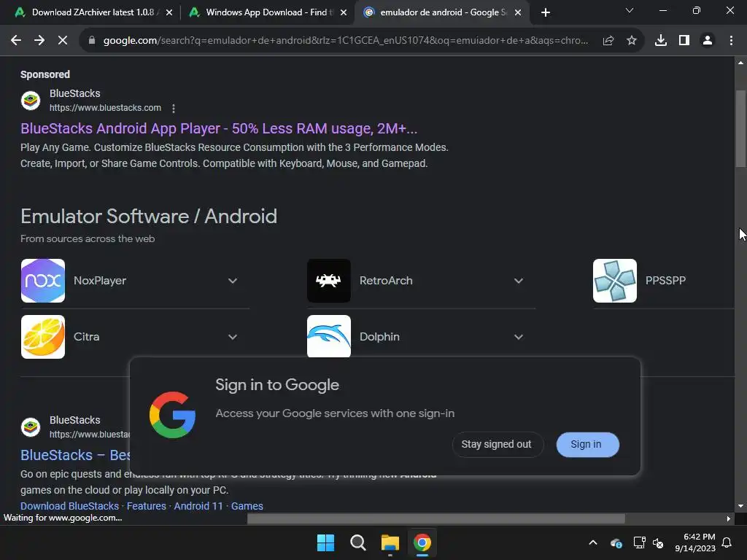747x560 pixels.
Task: Open the Chrome profile menu
Action: click(x=708, y=41)
